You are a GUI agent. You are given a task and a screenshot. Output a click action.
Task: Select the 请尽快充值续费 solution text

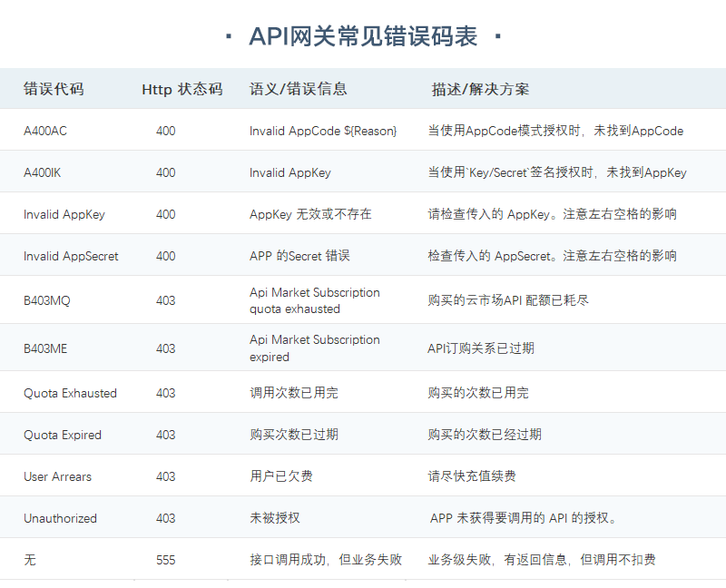pos(472,476)
